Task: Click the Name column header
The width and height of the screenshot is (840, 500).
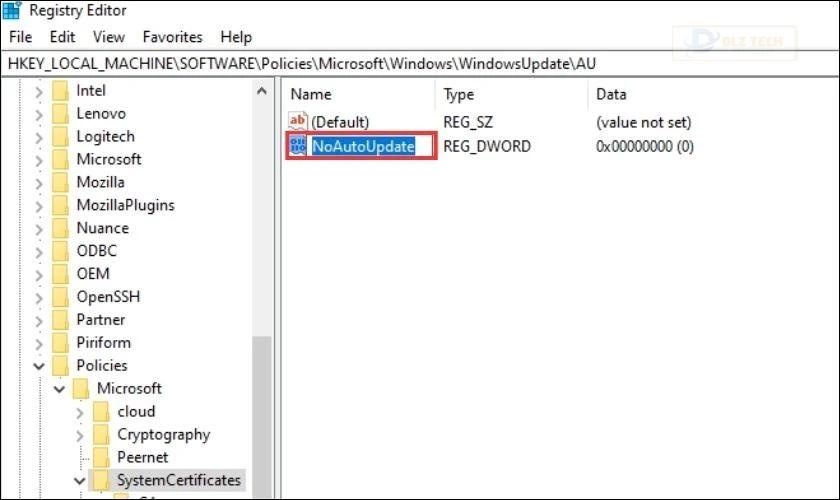Action: (310, 94)
